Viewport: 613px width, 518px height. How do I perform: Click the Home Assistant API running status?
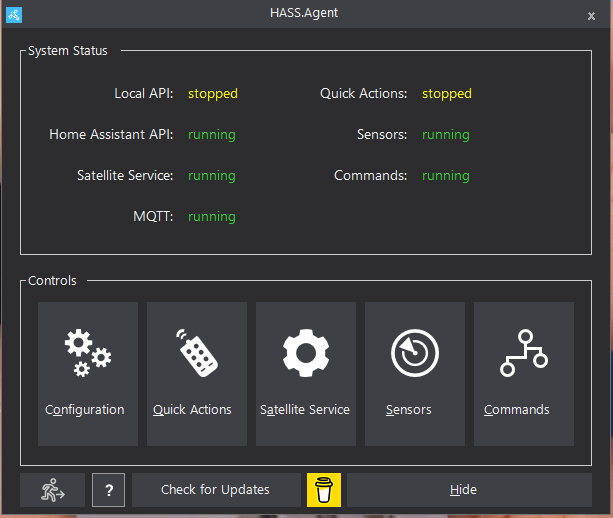[x=212, y=135]
